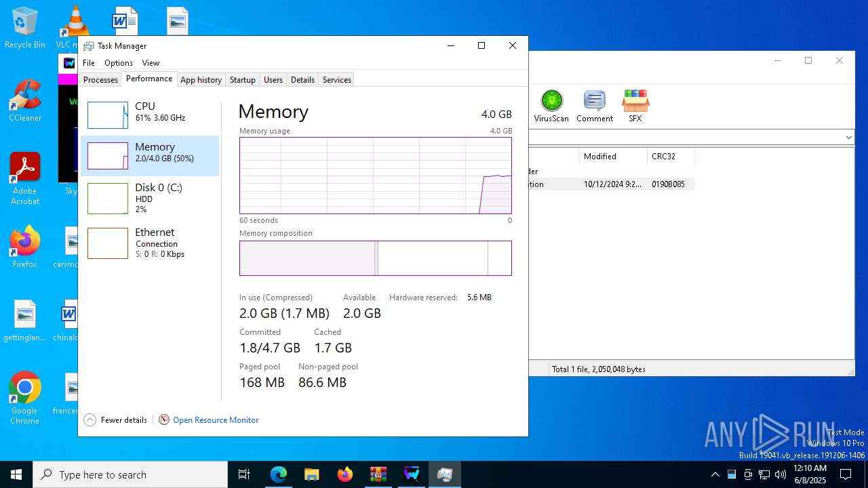
Task: Open the clock showing 12:10 AM
Action: (x=810, y=474)
